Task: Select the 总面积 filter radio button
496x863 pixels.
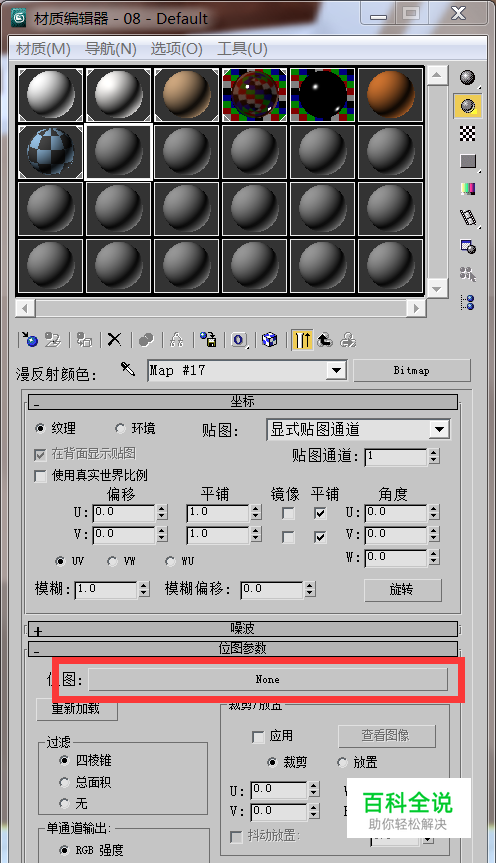Action: [64, 782]
